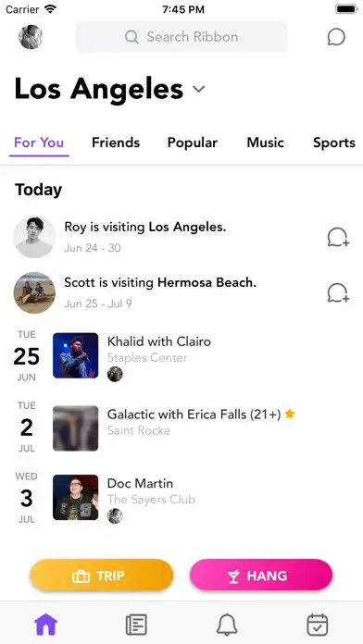The width and height of the screenshot is (363, 644).
Task: Open the calendar checkmark icon
Action: pyautogui.click(x=318, y=625)
